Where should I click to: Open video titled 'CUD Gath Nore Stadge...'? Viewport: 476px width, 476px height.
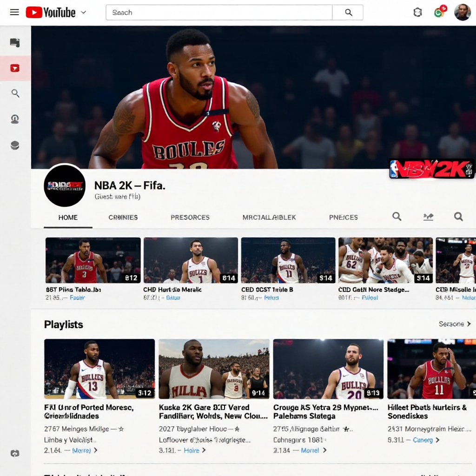[x=374, y=290]
